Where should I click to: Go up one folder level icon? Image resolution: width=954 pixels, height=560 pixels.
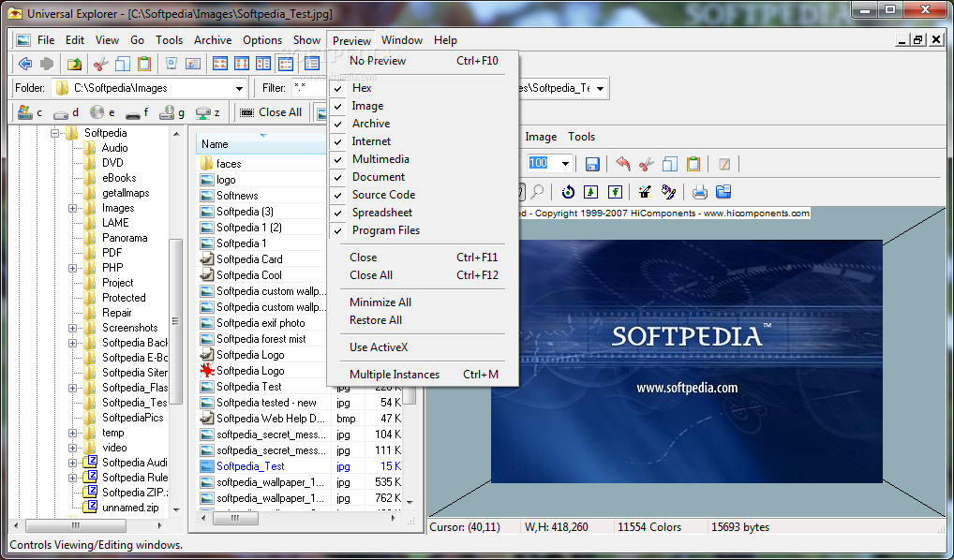74,64
